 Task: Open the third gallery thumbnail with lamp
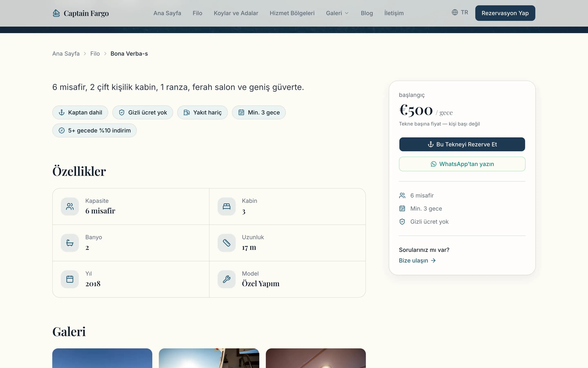[316, 358]
